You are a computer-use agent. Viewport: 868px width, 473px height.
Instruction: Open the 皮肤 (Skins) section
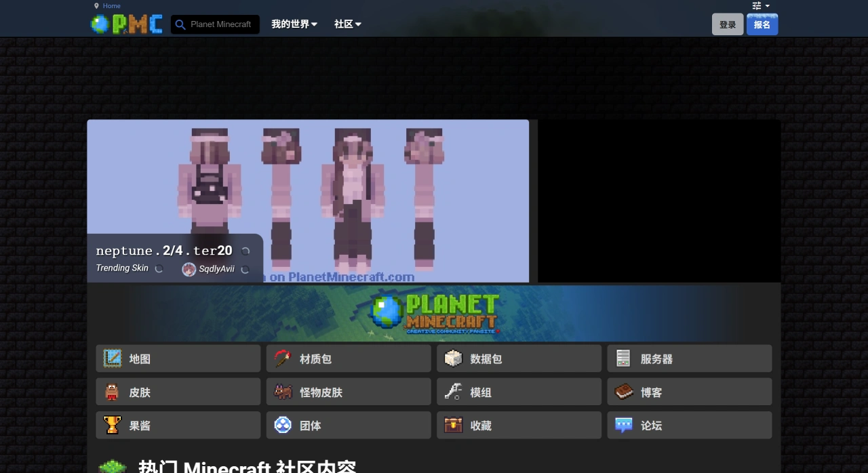click(x=178, y=392)
